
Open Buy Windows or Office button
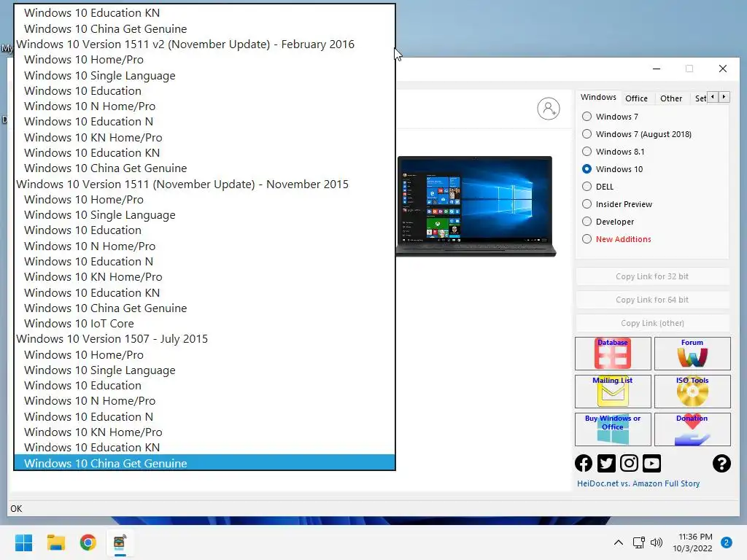tap(613, 429)
